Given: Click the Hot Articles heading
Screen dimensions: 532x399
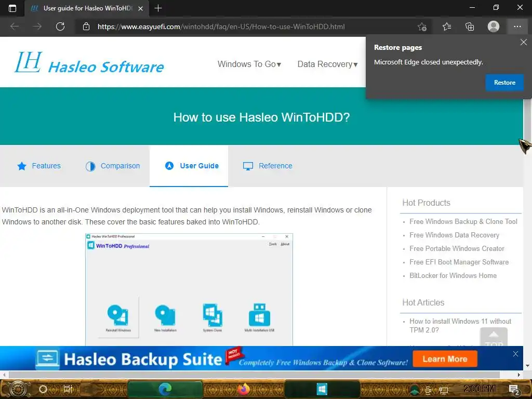Looking at the screenshot, I should click(x=423, y=303).
